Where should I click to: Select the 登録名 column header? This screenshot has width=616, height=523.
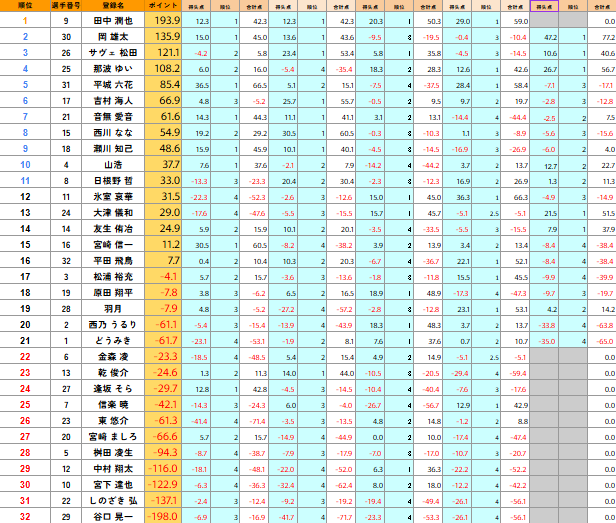(113, 6)
